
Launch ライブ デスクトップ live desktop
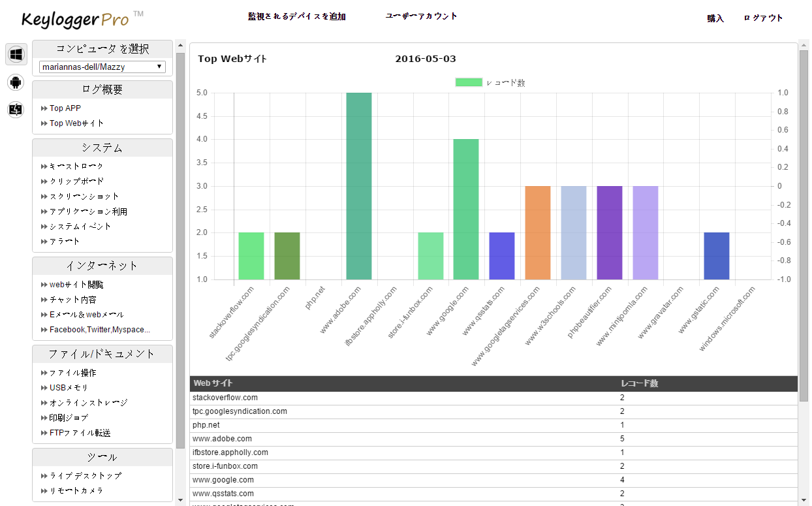click(86, 476)
